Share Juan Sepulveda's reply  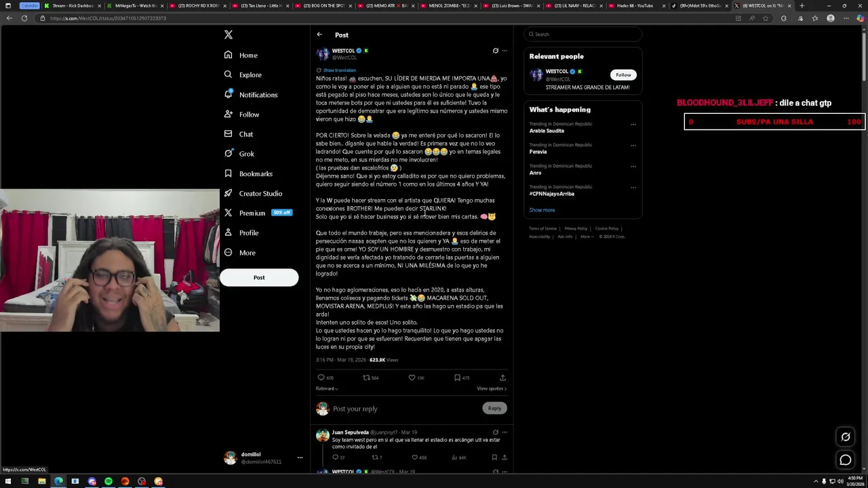coord(504,457)
